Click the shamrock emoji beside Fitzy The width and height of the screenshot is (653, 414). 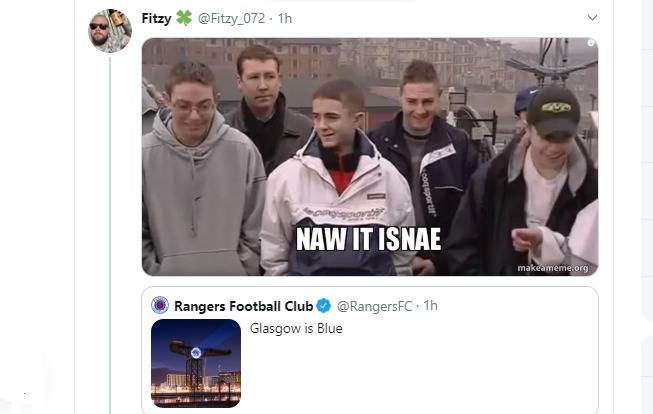click(x=184, y=18)
